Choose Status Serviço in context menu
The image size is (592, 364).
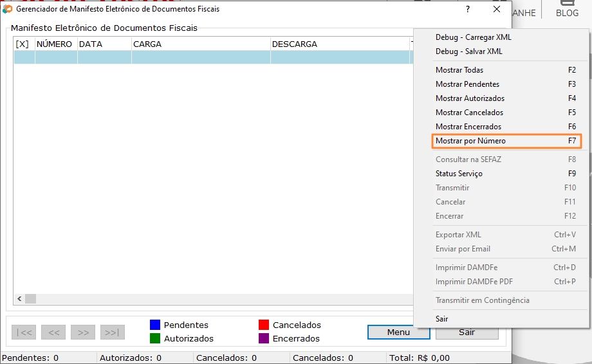(459, 174)
